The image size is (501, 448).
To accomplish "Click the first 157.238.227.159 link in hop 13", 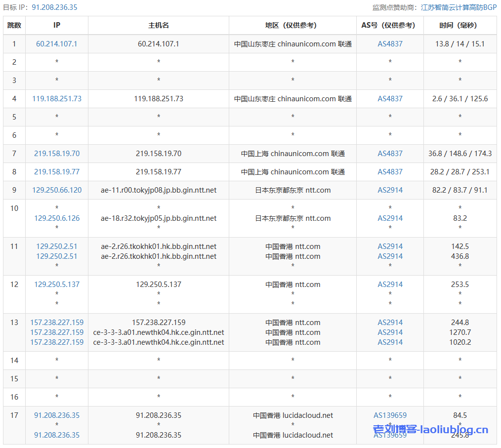I will [x=57, y=323].
